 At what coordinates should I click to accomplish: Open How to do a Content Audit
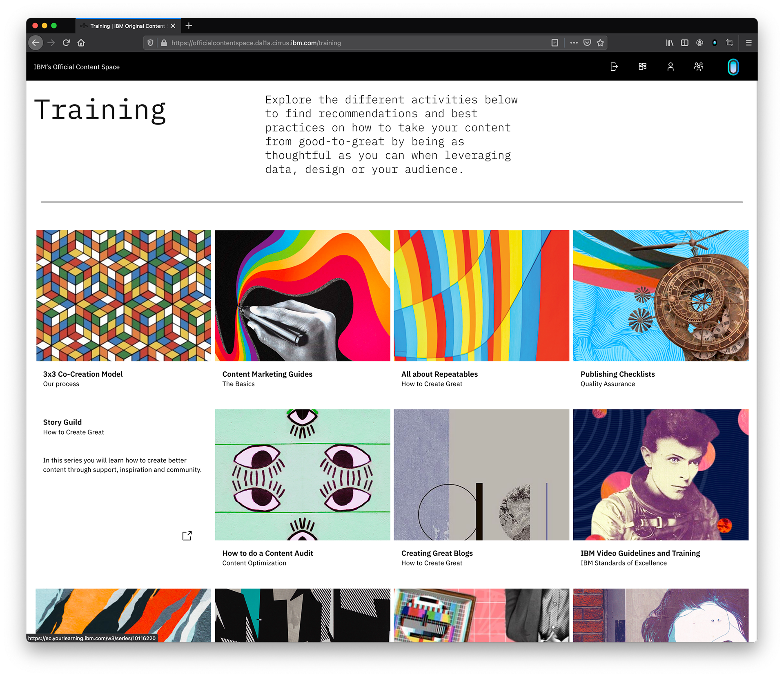tap(267, 553)
